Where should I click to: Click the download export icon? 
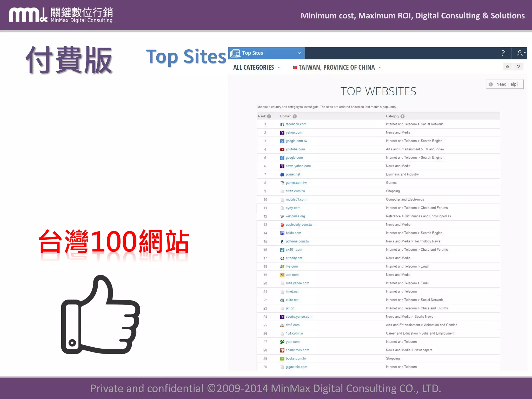click(x=507, y=66)
